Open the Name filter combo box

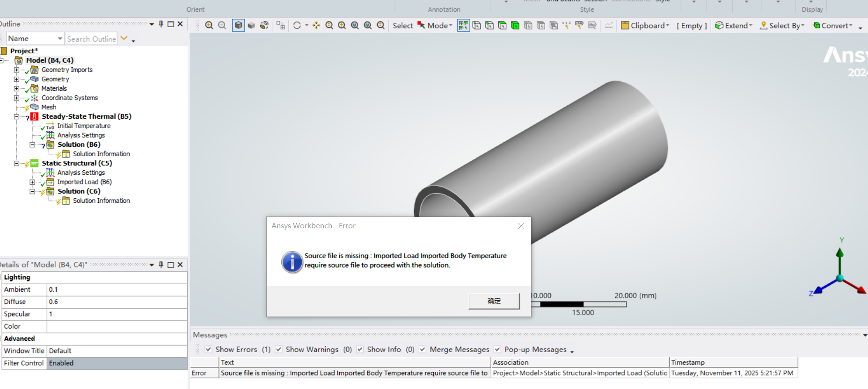[35, 38]
